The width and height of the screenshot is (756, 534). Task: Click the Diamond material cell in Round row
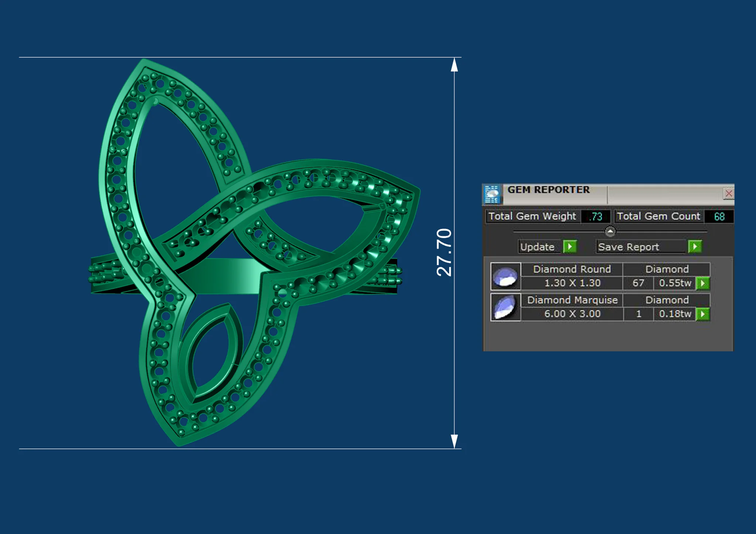[x=667, y=269]
